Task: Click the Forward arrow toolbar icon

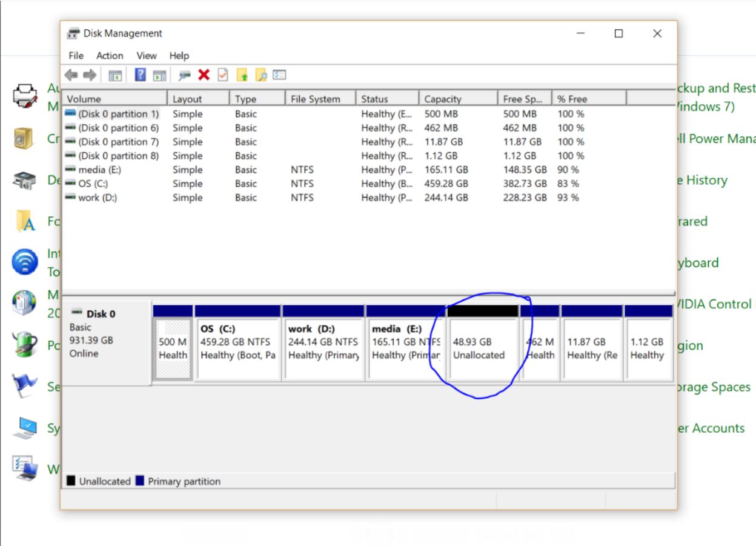Action: (x=90, y=75)
